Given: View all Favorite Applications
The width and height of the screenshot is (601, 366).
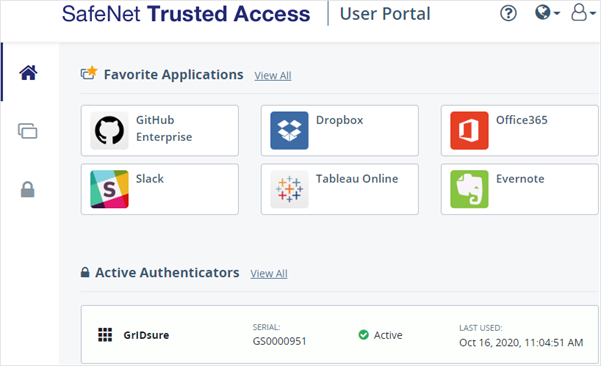Looking at the screenshot, I should pyautogui.click(x=273, y=75).
